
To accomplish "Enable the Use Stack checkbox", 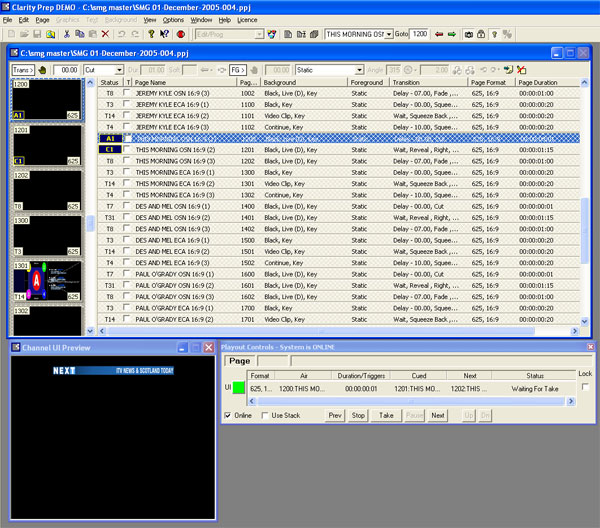I will (x=264, y=415).
